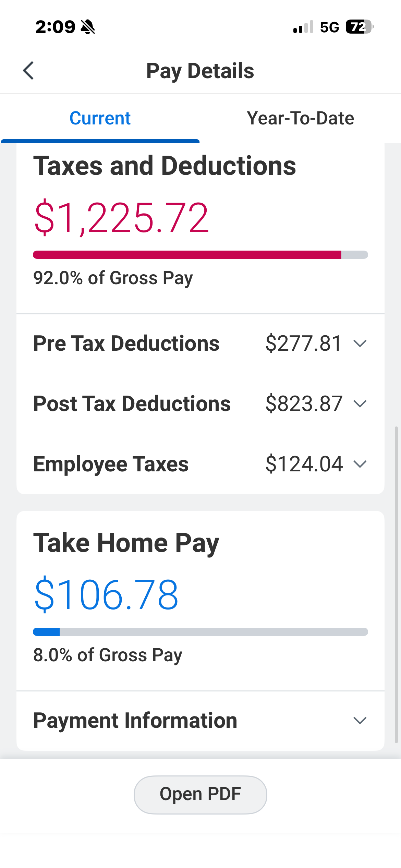This screenshot has width=401, height=868.
Task: Tap the $1,225.72 deductions total
Action: click(121, 218)
